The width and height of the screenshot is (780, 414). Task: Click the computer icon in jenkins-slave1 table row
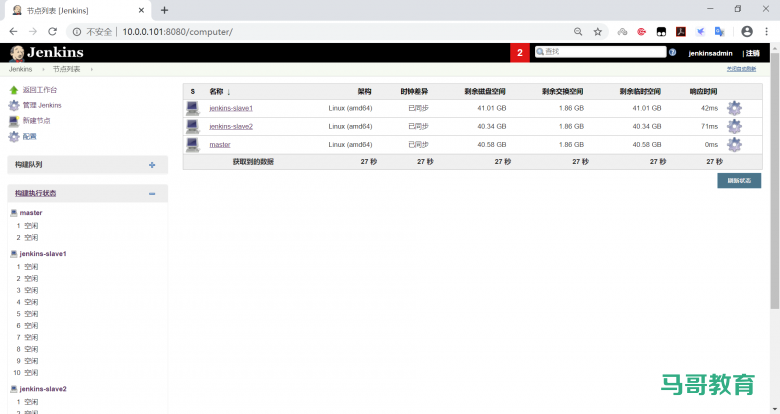point(193,108)
